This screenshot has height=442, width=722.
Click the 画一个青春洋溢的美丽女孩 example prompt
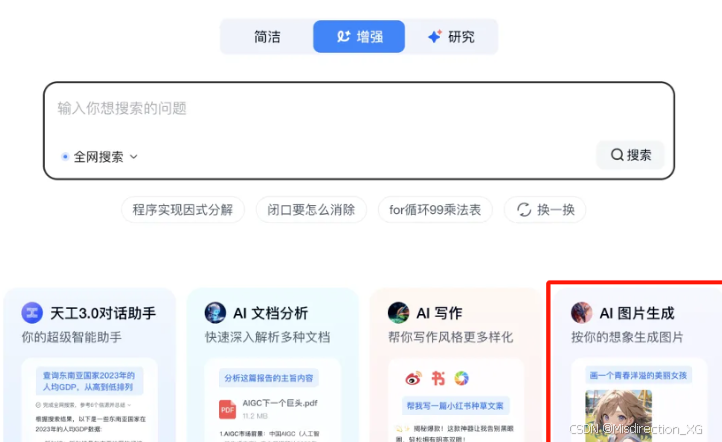pos(638,376)
